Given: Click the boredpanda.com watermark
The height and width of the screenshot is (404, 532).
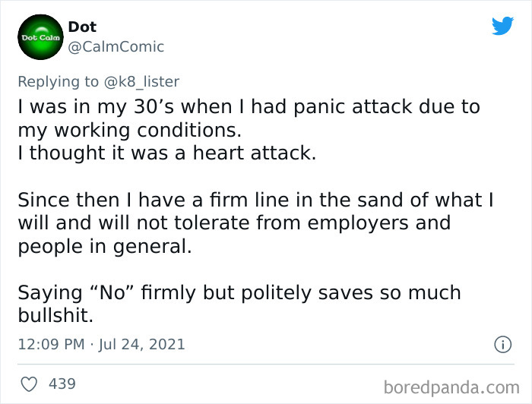Looking at the screenshot, I should pyautogui.click(x=451, y=388).
